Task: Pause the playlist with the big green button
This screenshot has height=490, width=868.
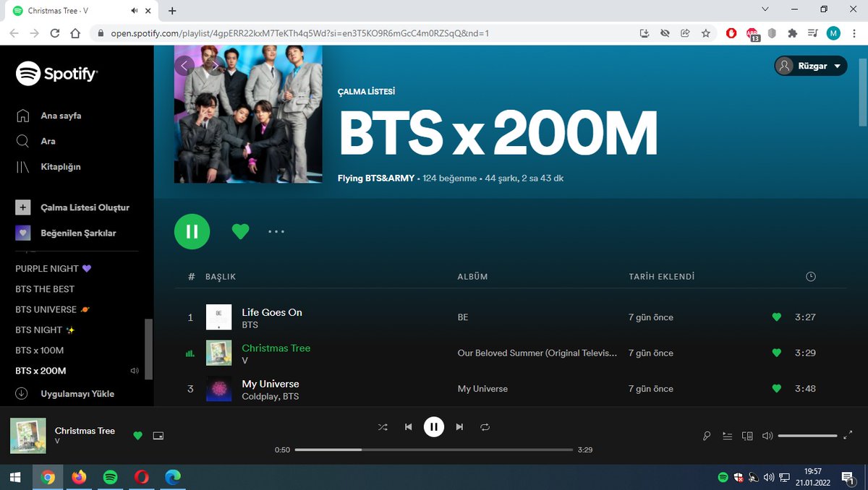Action: (x=192, y=231)
